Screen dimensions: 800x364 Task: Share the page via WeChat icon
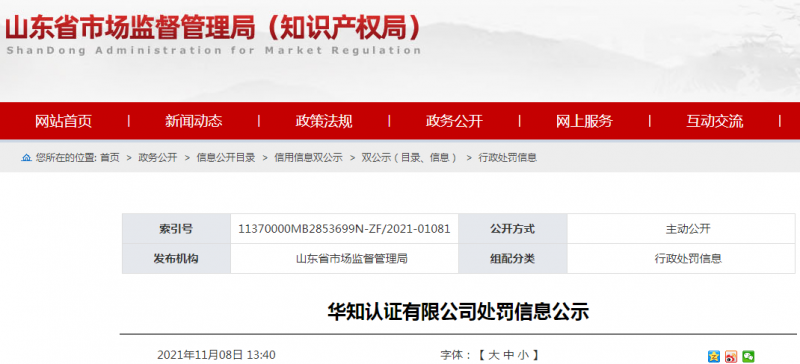point(748,356)
